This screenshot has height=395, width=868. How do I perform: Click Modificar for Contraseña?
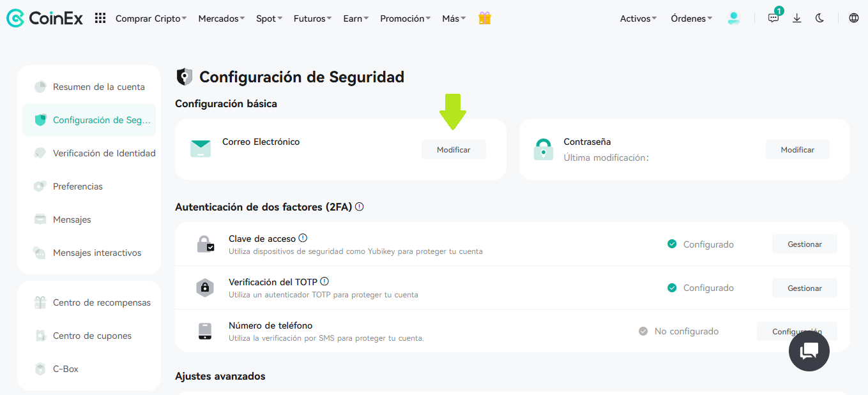[x=798, y=149]
